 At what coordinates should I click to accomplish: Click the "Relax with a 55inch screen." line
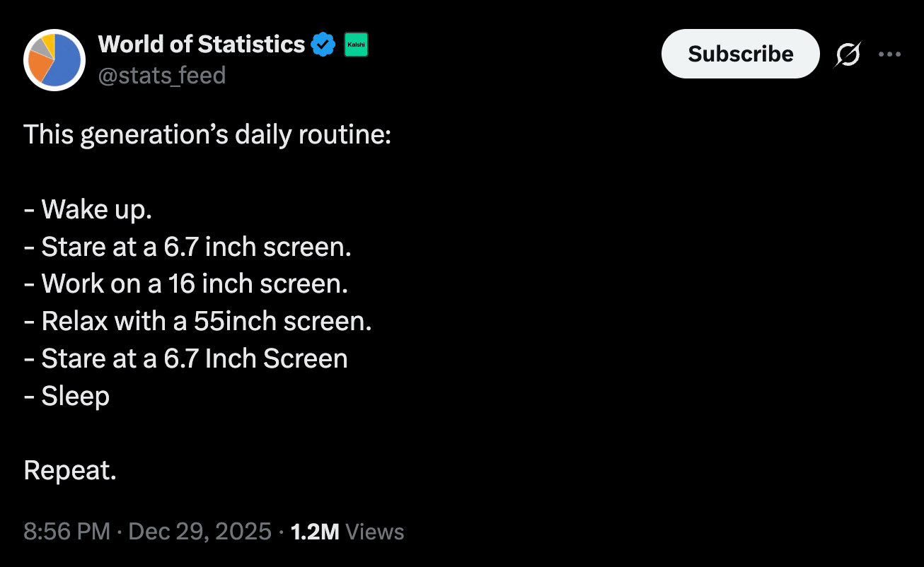(198, 321)
